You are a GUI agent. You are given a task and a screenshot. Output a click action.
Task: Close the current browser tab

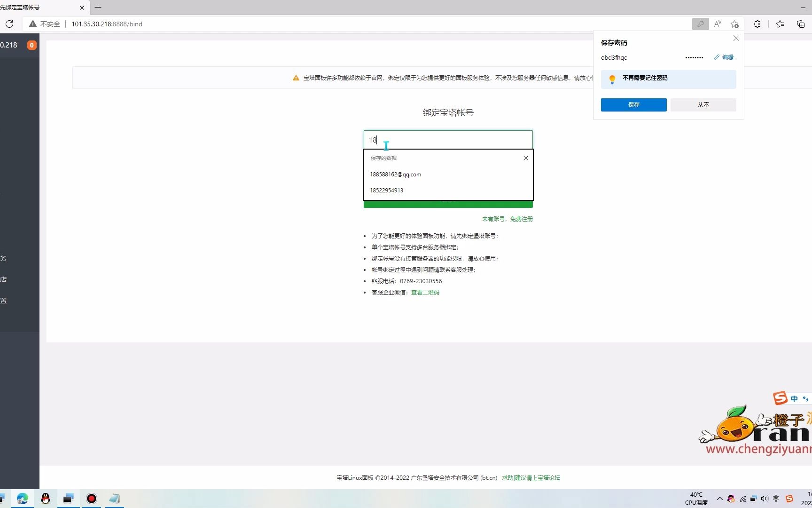(x=82, y=8)
